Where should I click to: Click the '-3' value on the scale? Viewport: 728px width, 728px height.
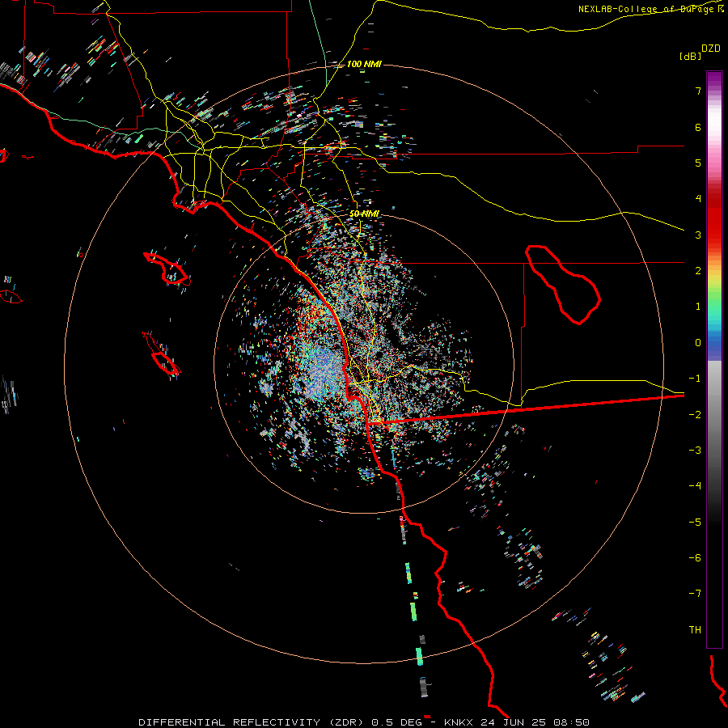(x=695, y=451)
